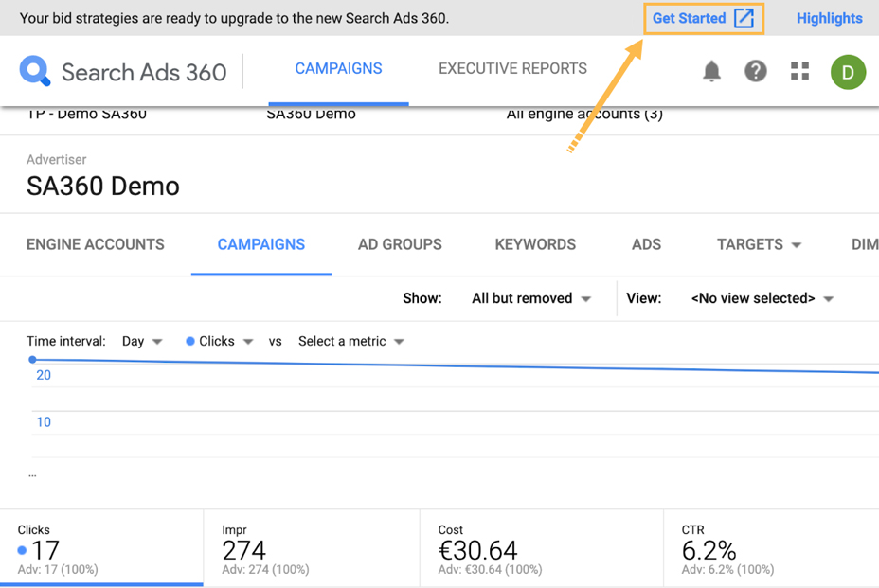
Task: Open the Highlights link
Action: (830, 19)
